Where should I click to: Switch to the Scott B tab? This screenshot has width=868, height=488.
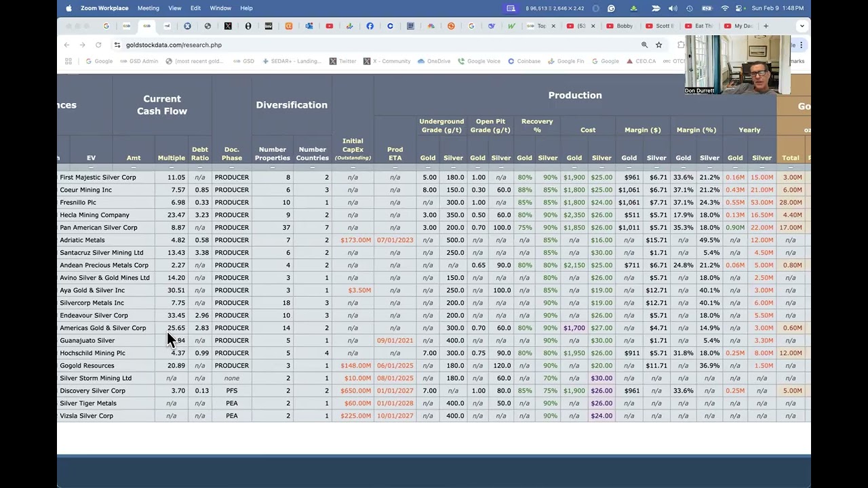[659, 26]
